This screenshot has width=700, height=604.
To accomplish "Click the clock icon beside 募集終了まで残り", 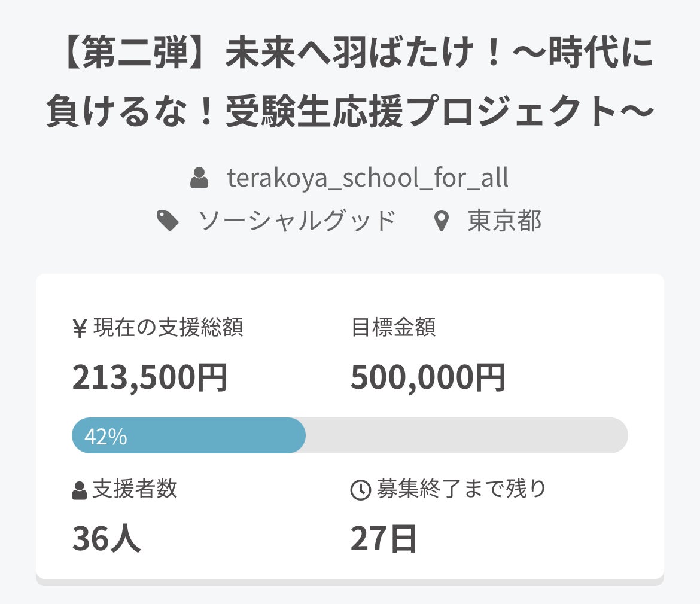I will point(360,490).
